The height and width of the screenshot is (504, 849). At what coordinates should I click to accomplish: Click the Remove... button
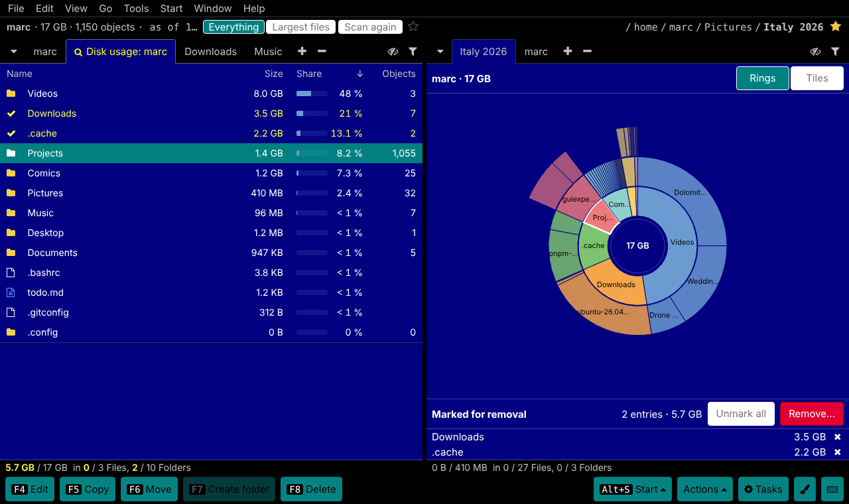(812, 414)
